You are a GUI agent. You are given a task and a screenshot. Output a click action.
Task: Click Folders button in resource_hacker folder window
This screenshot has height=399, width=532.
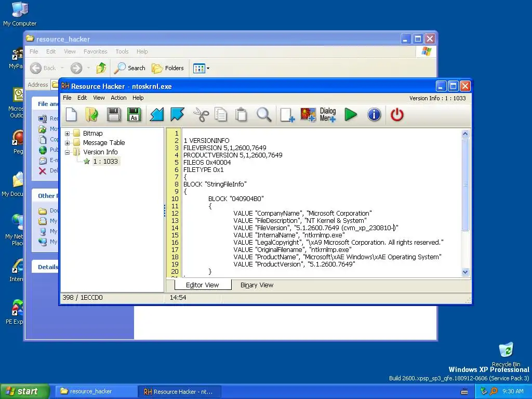[168, 68]
